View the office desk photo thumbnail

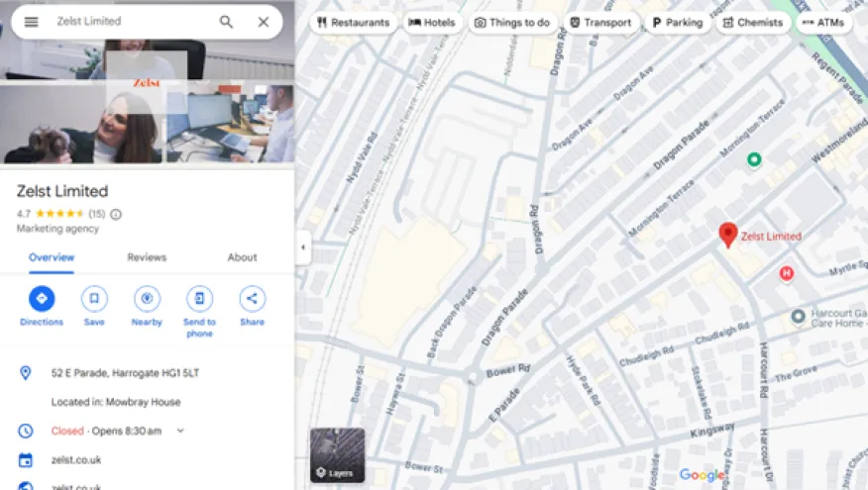tap(230, 125)
